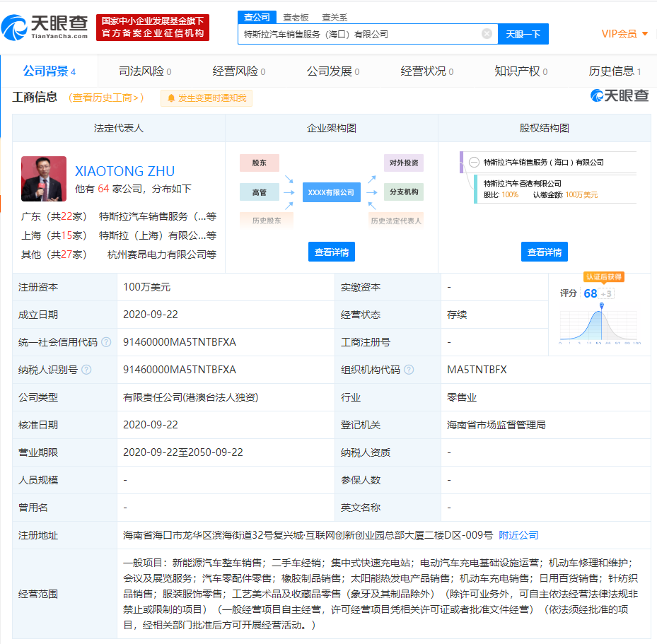
Task: Click 查看详情 under 股权结构图
Action: point(544,251)
